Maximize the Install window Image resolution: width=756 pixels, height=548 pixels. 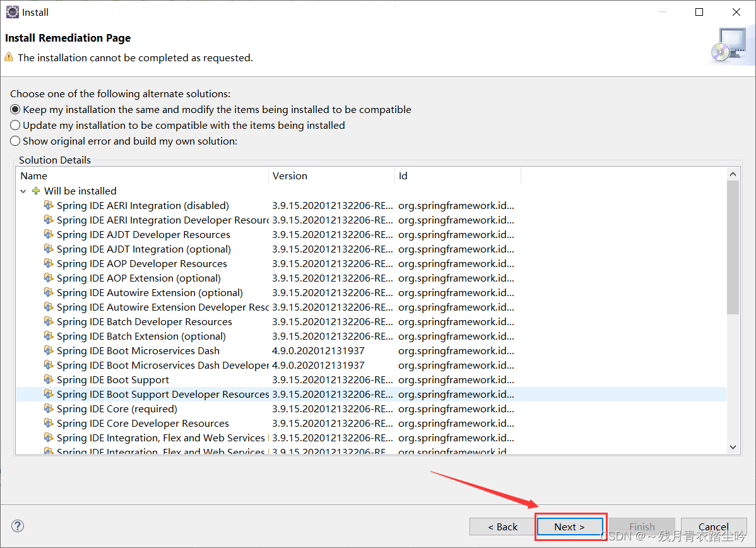pyautogui.click(x=699, y=12)
